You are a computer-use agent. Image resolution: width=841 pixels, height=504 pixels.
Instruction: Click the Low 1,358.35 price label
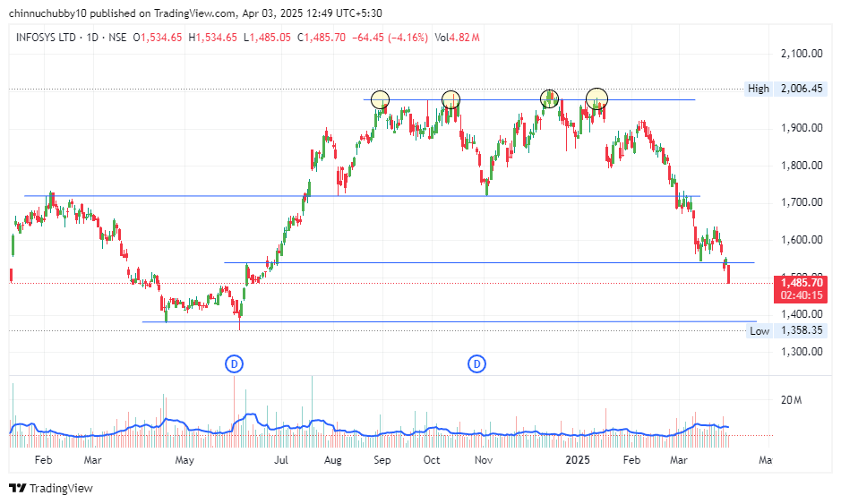(787, 331)
